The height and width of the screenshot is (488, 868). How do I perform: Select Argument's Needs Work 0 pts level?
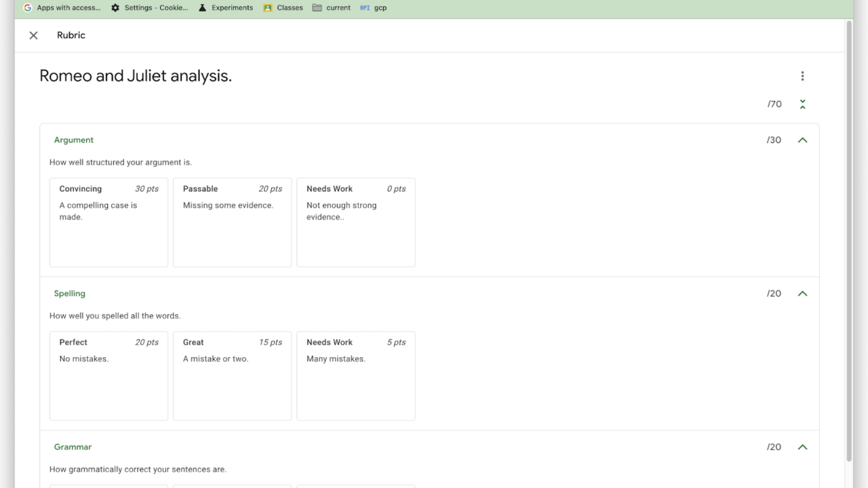pos(356,222)
